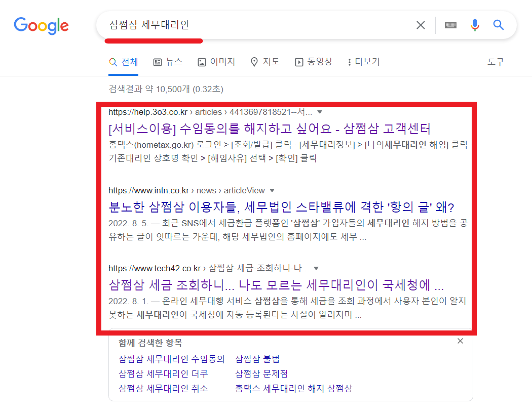Open dropdown arrow next to tech42.co.kr URL
This screenshot has width=532, height=417.
316,268
